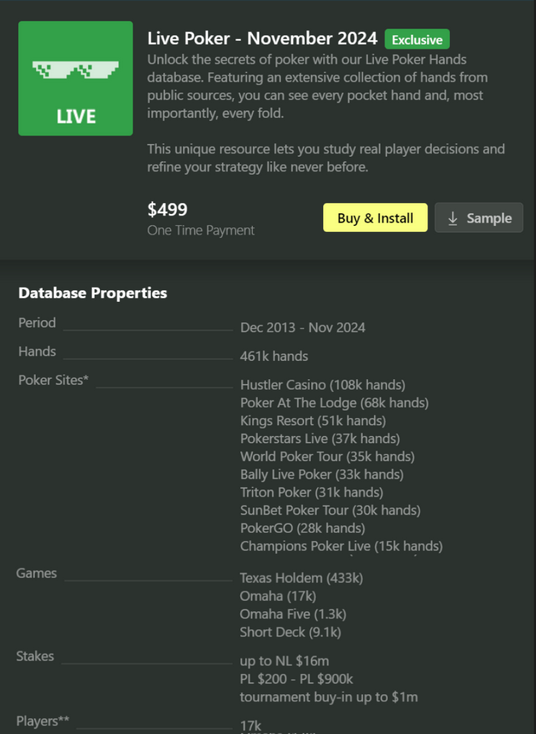
Task: Click the Stakes property label
Action: coord(35,656)
